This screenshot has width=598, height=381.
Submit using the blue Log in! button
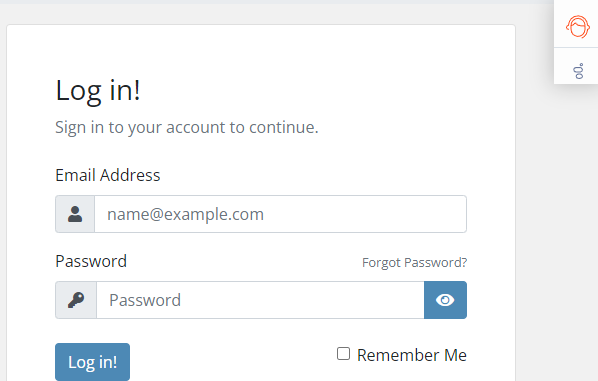pyautogui.click(x=92, y=362)
